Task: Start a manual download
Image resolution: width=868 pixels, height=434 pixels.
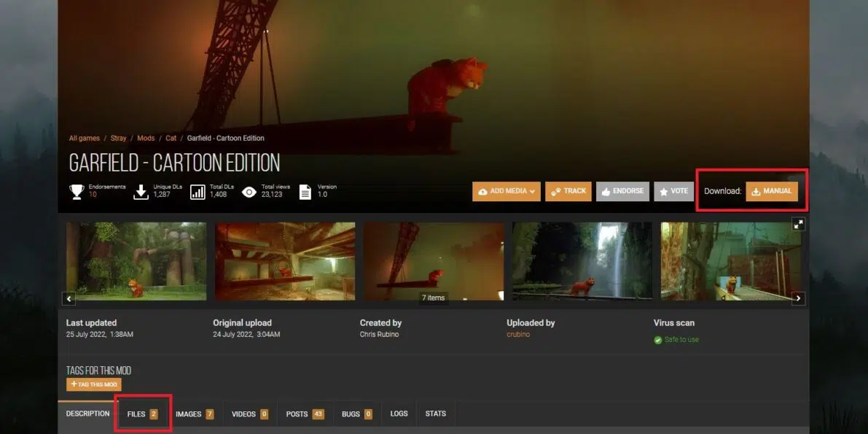Action: [x=772, y=191]
